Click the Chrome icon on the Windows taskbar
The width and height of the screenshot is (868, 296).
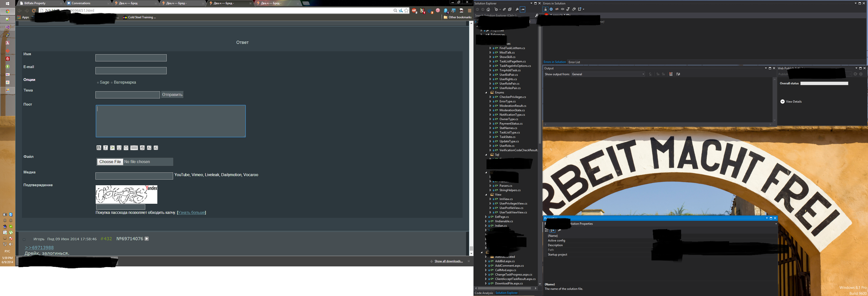pos(7,11)
